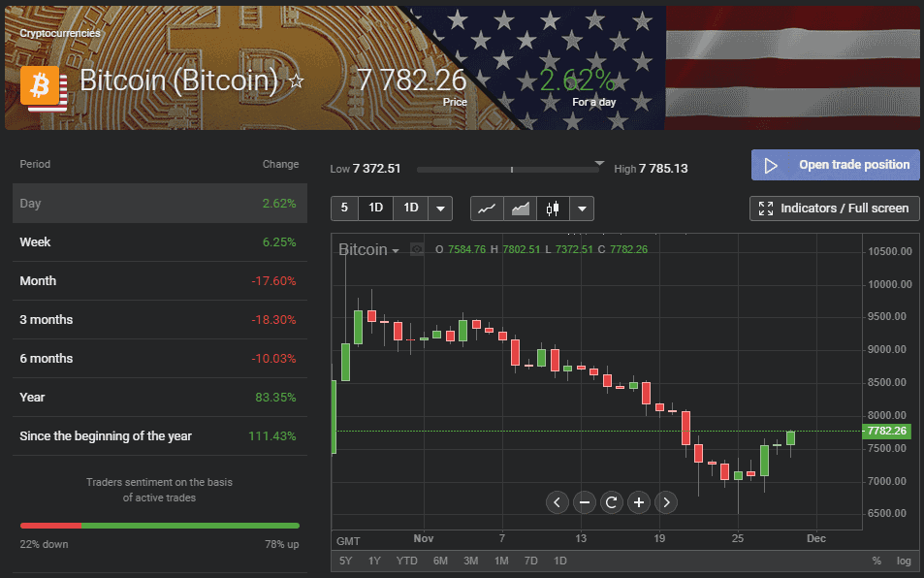Image resolution: width=924 pixels, height=578 pixels.
Task: Select the 3M time range
Action: (470, 561)
